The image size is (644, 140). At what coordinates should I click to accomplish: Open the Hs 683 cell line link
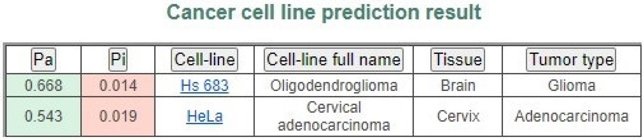tap(205, 85)
